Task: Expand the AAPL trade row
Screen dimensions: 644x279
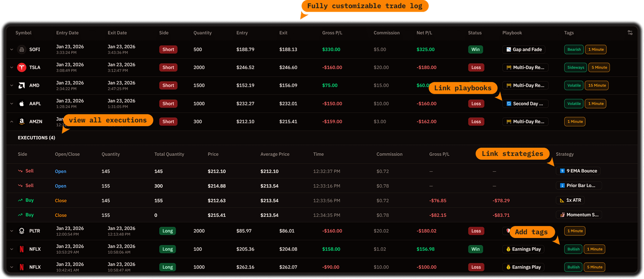Action: 12,104
